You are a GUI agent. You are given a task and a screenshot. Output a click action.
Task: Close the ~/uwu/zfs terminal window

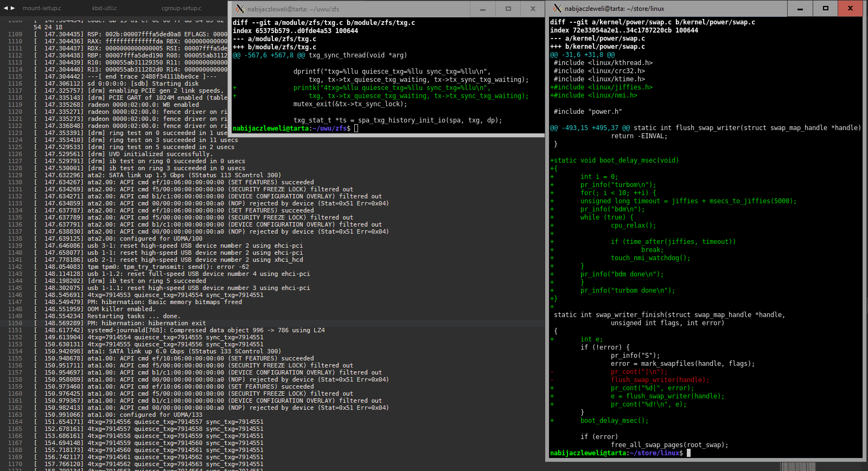coord(533,9)
